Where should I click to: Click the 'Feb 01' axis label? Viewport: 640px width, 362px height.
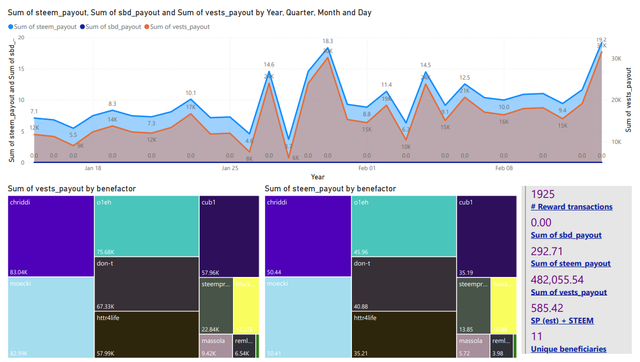[367, 168]
